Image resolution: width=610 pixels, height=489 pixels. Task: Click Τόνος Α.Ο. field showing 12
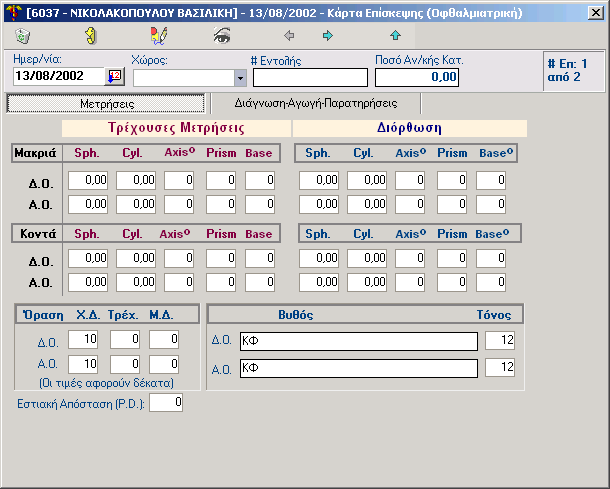click(500, 367)
